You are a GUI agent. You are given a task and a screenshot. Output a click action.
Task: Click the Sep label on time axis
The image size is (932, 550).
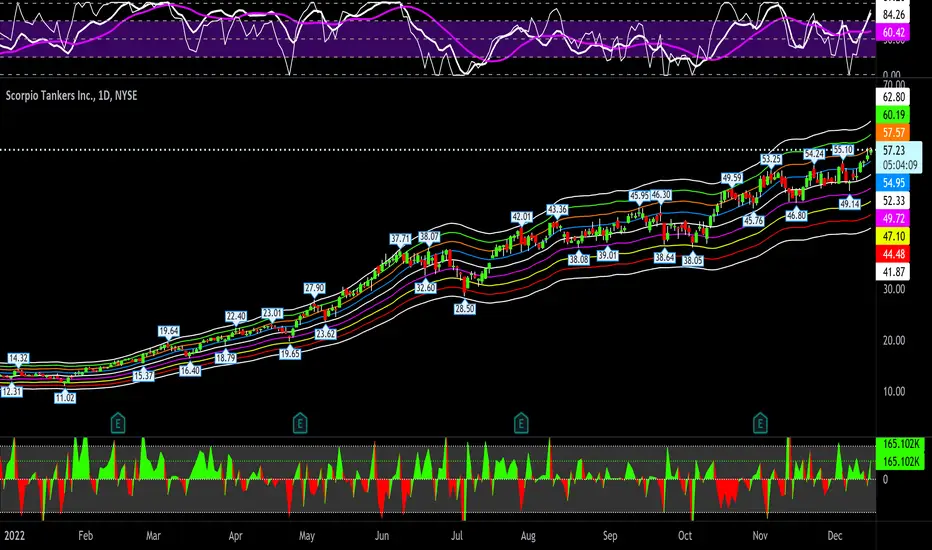(x=610, y=536)
